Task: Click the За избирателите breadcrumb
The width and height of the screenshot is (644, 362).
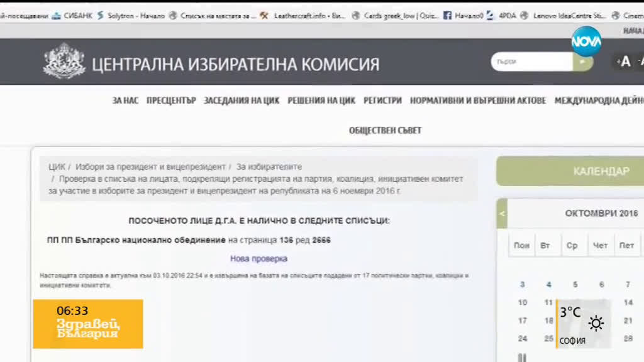Action: click(x=269, y=167)
